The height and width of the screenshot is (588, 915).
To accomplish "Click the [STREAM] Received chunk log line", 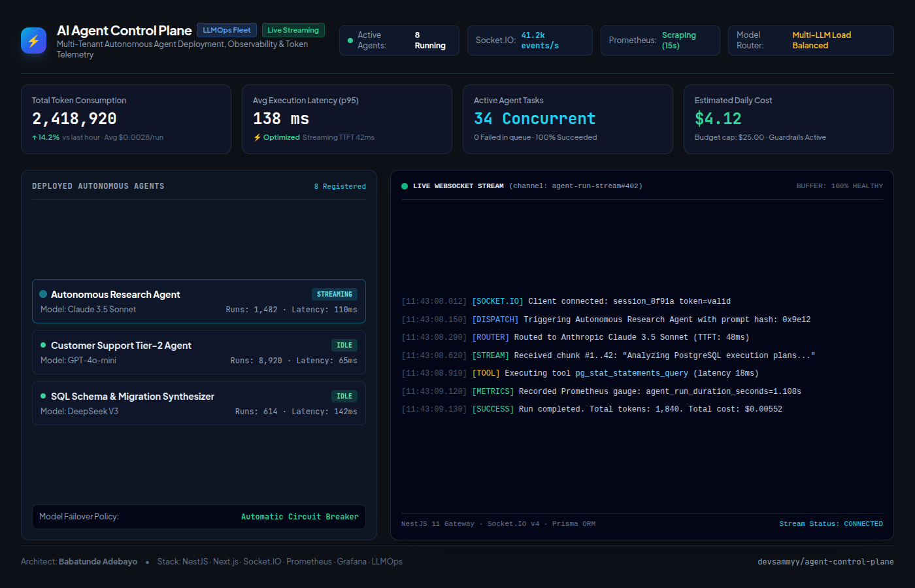I will (608, 355).
